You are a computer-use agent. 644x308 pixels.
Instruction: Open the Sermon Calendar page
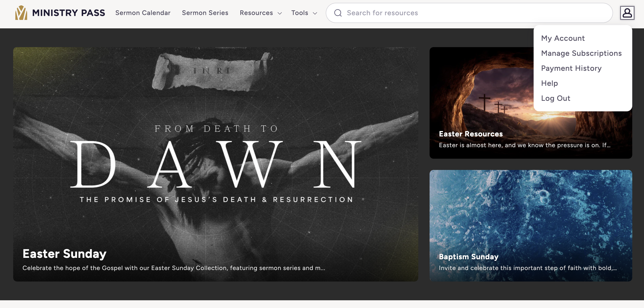143,13
